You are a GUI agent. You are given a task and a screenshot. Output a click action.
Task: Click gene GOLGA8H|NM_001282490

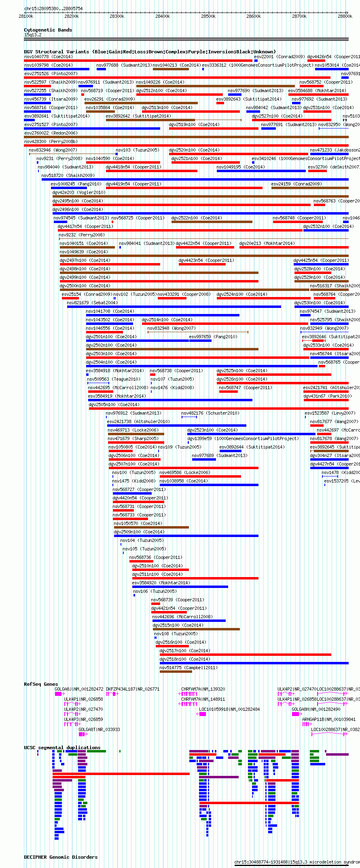[x=297, y=714]
